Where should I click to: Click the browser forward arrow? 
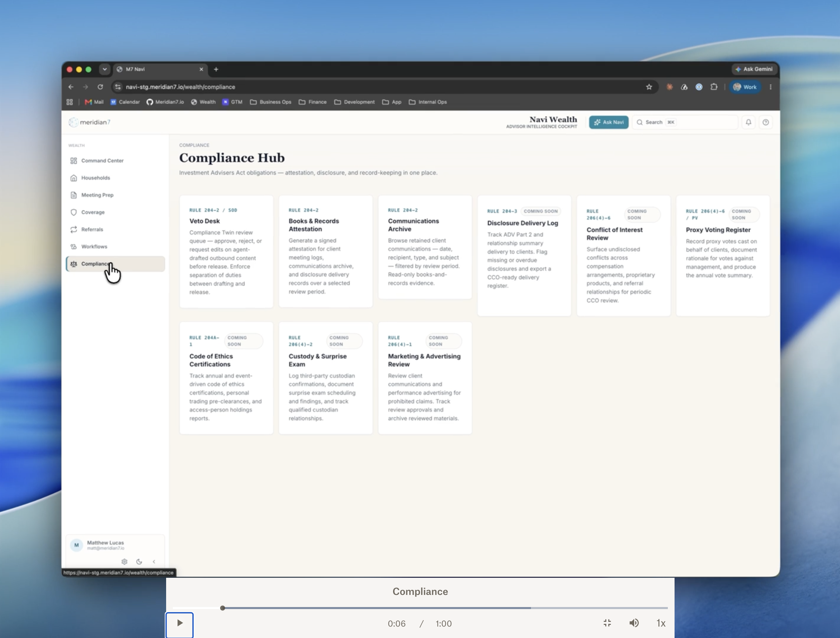tap(85, 87)
